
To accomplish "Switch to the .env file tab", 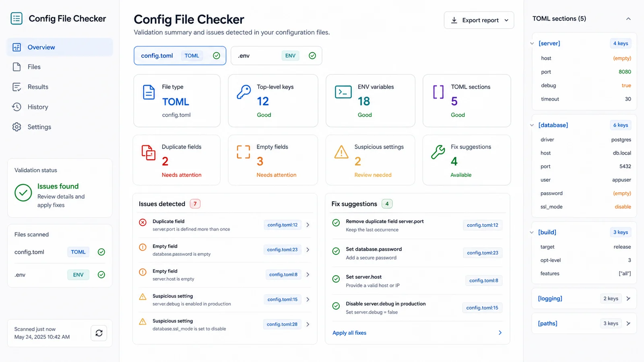I will click(277, 56).
